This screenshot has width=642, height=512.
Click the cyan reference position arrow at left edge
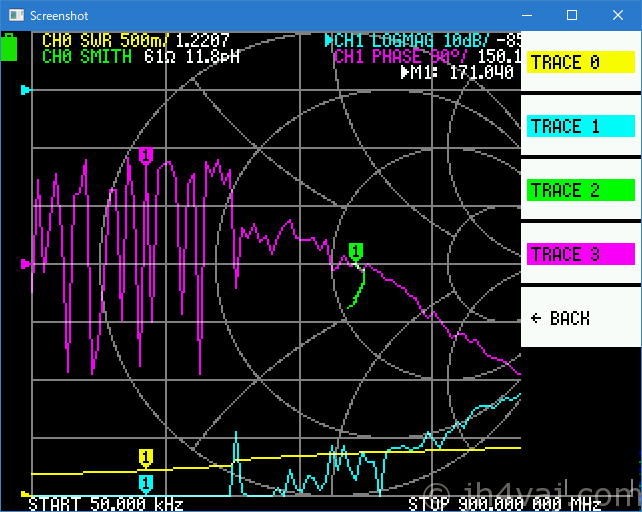[x=25, y=90]
